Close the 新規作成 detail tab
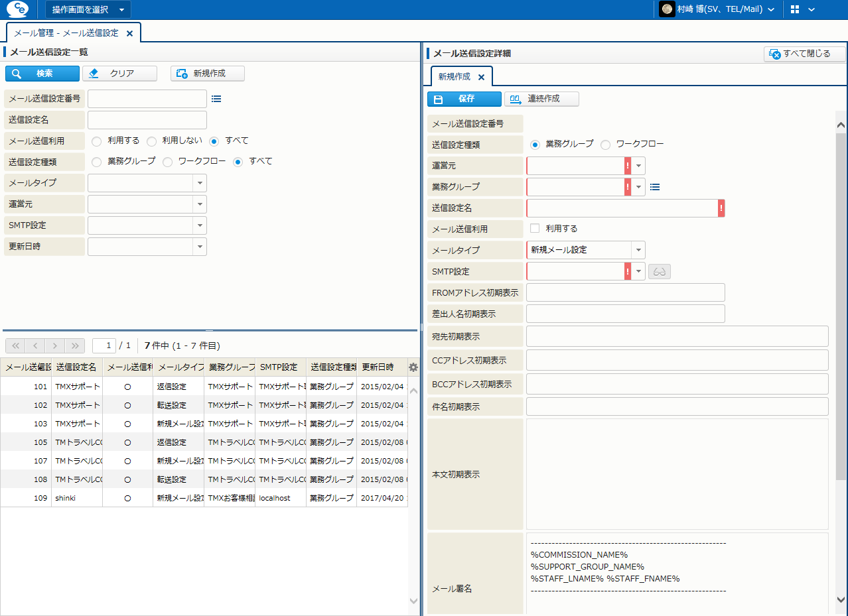Viewport: 848px width, 616px height. pyautogui.click(x=482, y=77)
